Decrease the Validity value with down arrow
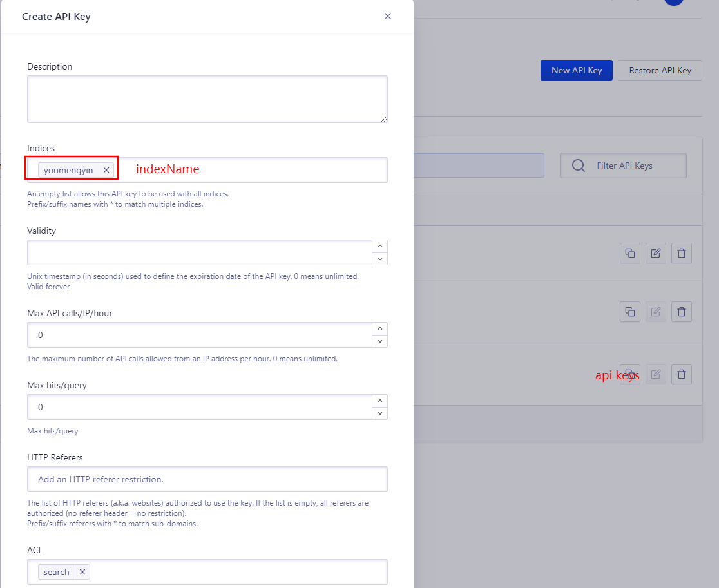 pyautogui.click(x=379, y=258)
